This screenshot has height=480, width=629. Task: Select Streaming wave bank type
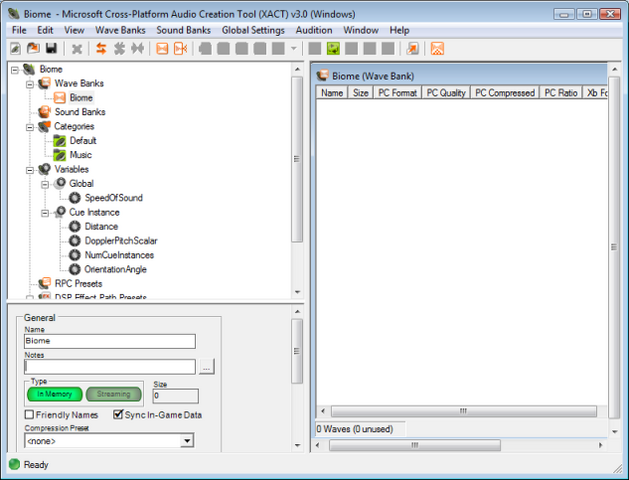[x=114, y=394]
